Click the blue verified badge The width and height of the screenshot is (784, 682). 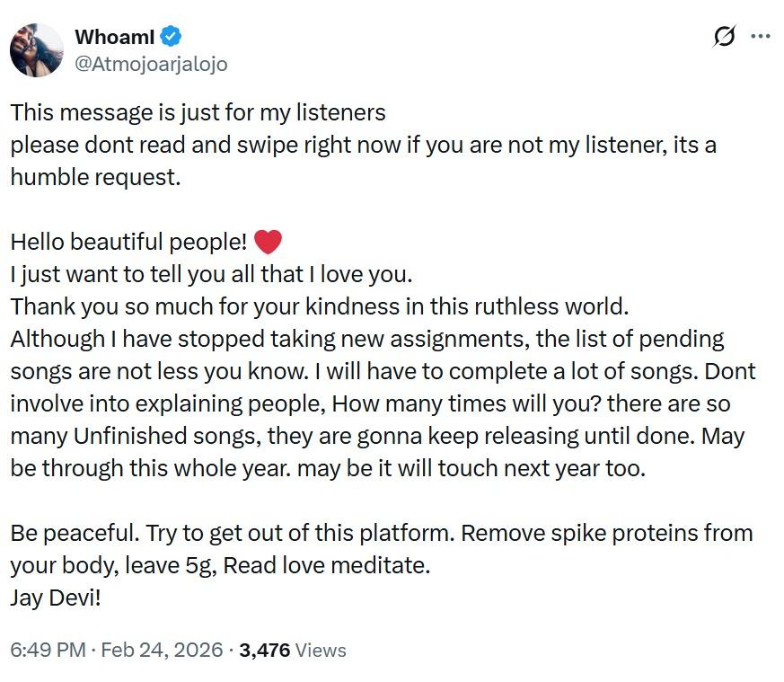[x=172, y=37]
